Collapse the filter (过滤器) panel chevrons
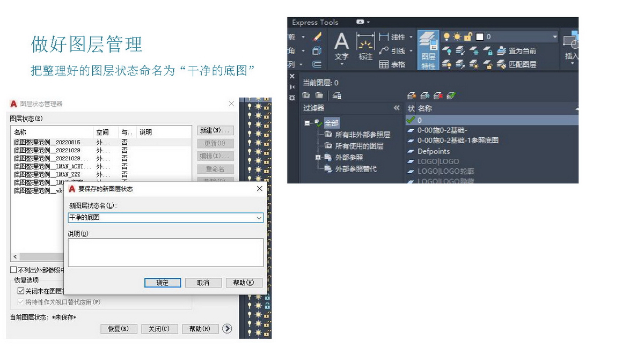644x362 pixels. [x=397, y=108]
